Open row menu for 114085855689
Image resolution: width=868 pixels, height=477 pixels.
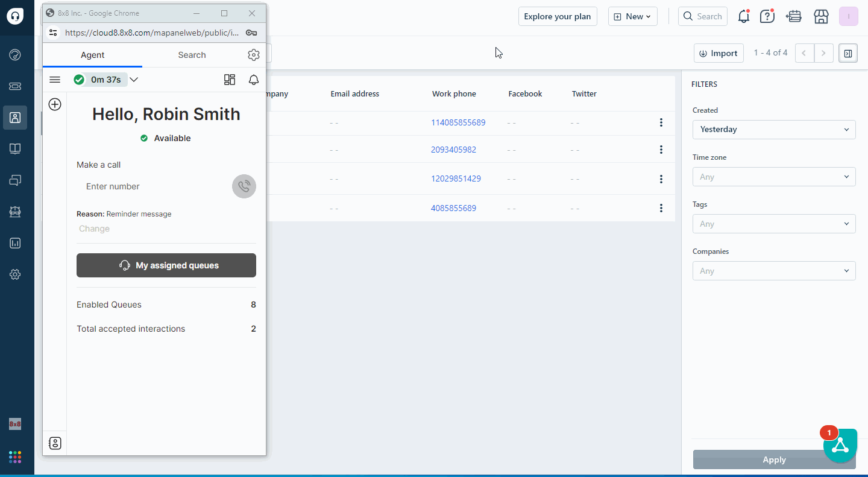click(x=661, y=122)
